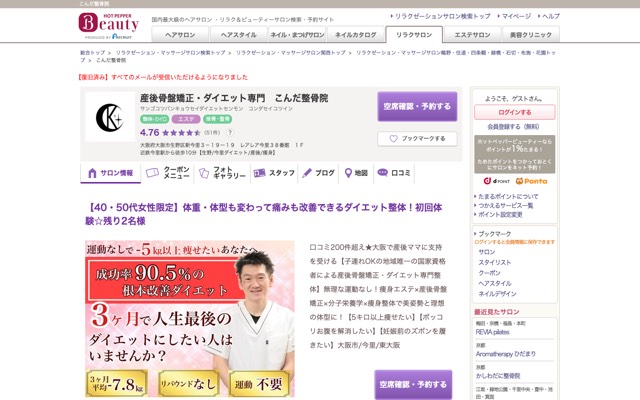Click the d POINT logo

click(x=497, y=181)
